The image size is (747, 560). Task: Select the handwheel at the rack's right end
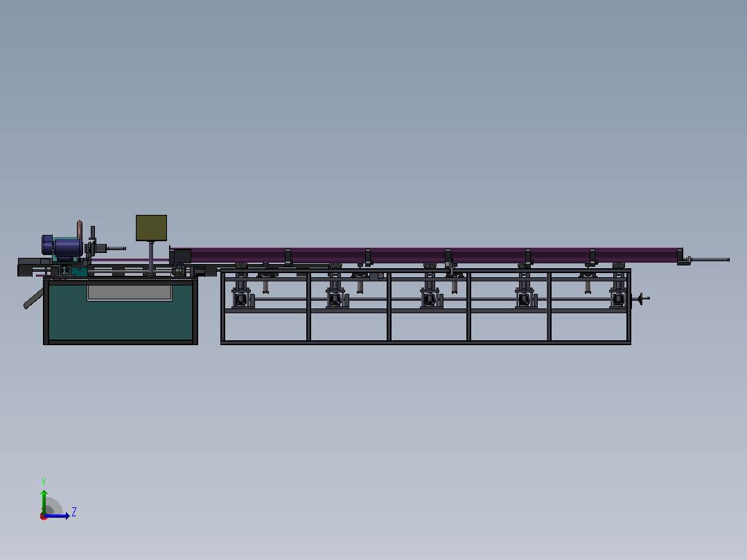point(641,299)
